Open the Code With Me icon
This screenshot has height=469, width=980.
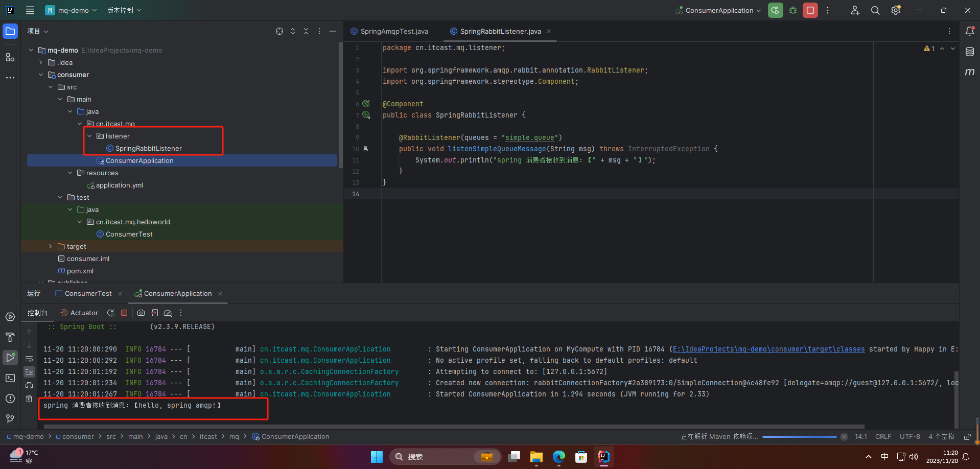[855, 10]
